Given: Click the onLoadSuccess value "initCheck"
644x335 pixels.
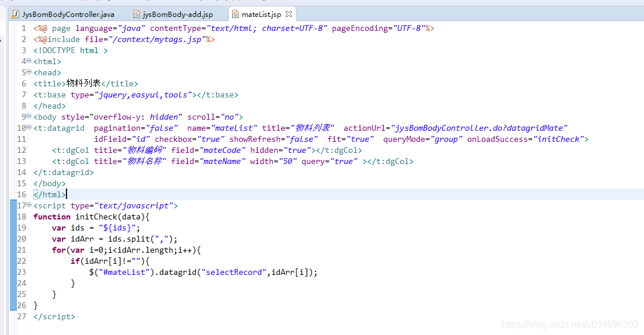Looking at the screenshot, I should tap(559, 139).
